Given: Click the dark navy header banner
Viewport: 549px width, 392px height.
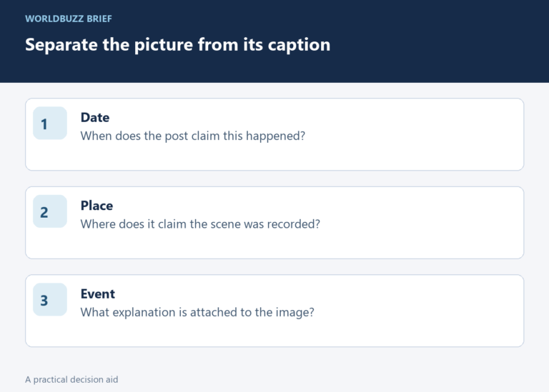Looking at the screenshot, I should [x=274, y=41].
